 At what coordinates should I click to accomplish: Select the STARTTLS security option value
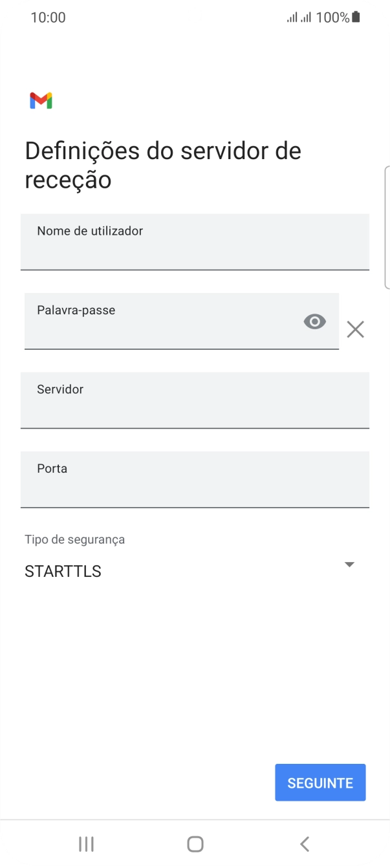63,572
